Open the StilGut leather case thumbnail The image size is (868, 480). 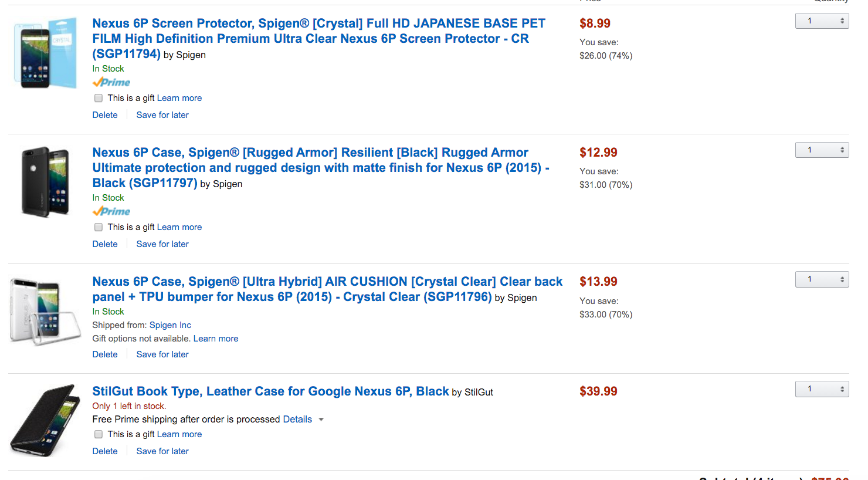[45, 420]
